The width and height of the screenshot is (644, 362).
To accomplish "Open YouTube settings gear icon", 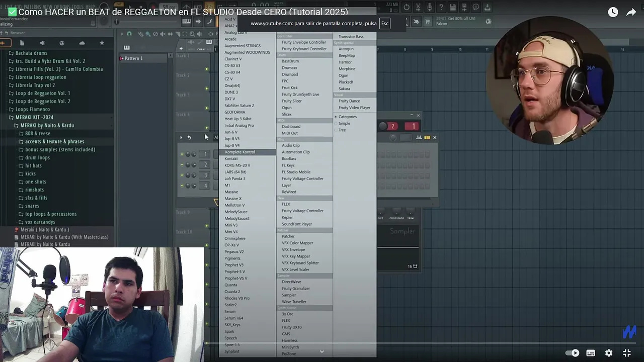I will 609,353.
